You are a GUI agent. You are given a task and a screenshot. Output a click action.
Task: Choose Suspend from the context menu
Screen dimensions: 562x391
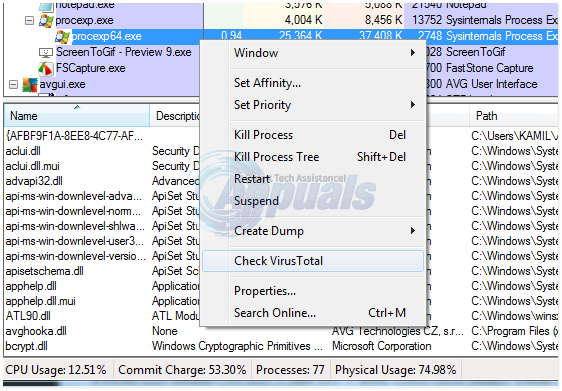tap(313, 201)
